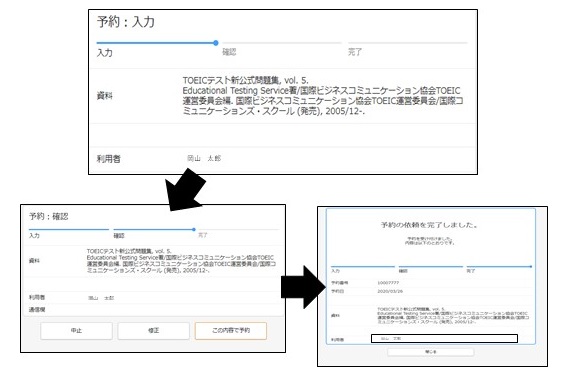
Task: Click the TOEIC material description in 予約:確認 panel
Action: [x=181, y=260]
